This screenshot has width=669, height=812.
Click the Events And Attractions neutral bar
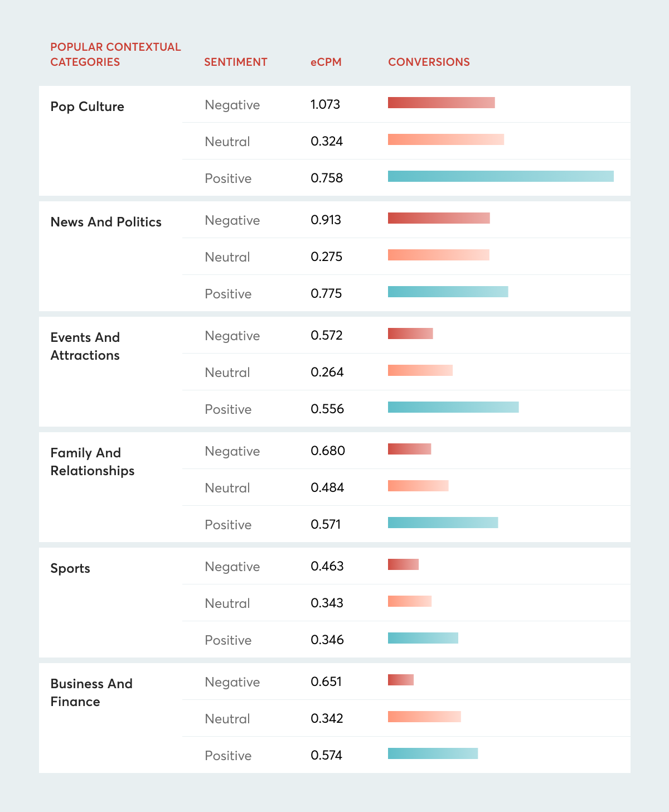click(x=420, y=370)
